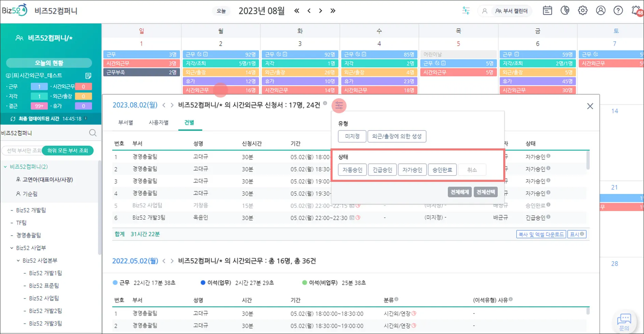Image resolution: width=644 pixels, height=334 pixels.
Task: Click the red clock icon in 옥윤인's period cell
Action: click(x=358, y=217)
